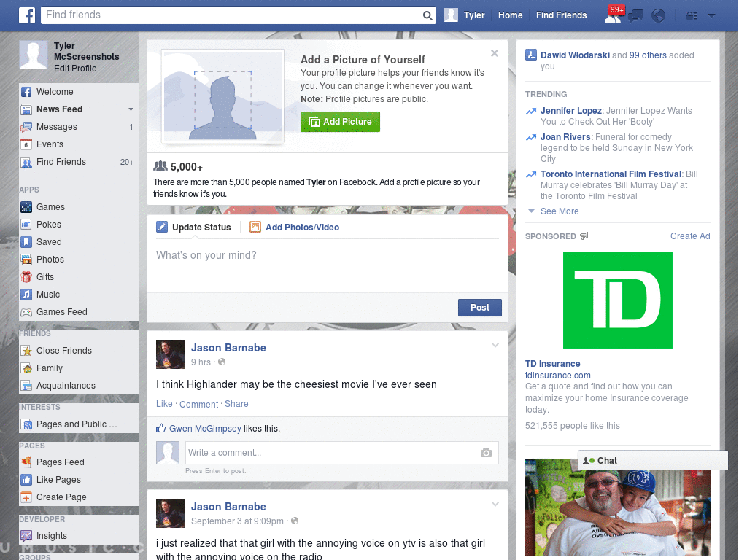This screenshot has height=560, width=747.
Task: Open the account menu dropdown arrow
Action: pos(711,16)
